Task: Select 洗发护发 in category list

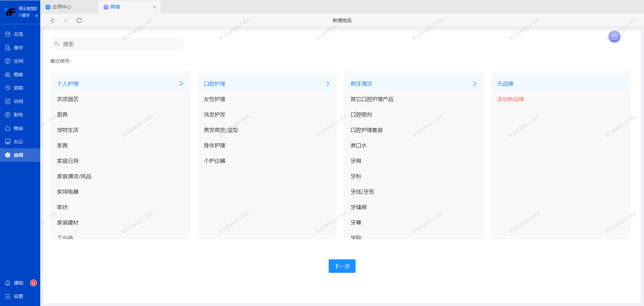Action: coord(214,115)
